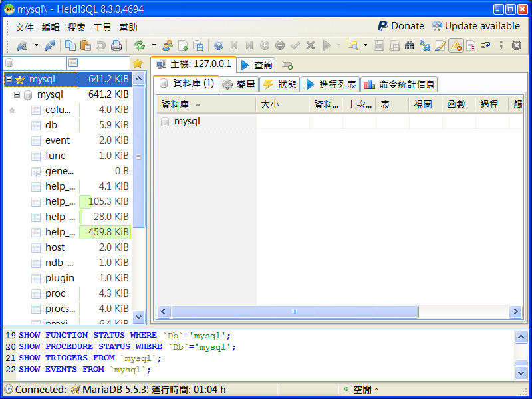
Task: Click the Update available link
Action: pyautogui.click(x=475, y=26)
